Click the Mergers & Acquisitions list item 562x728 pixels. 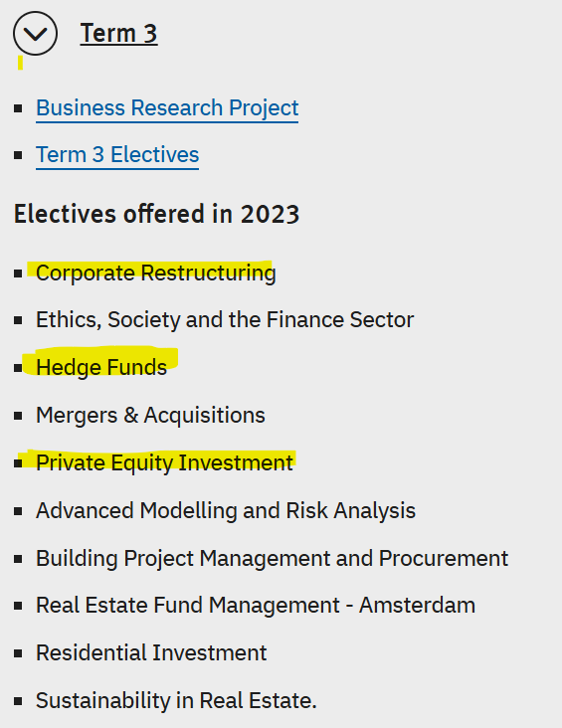[150, 415]
